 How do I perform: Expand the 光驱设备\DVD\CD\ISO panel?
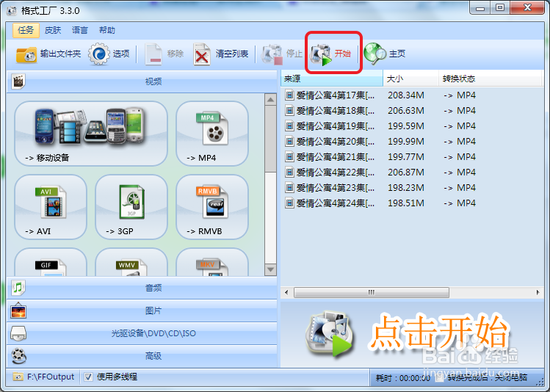[x=142, y=333]
